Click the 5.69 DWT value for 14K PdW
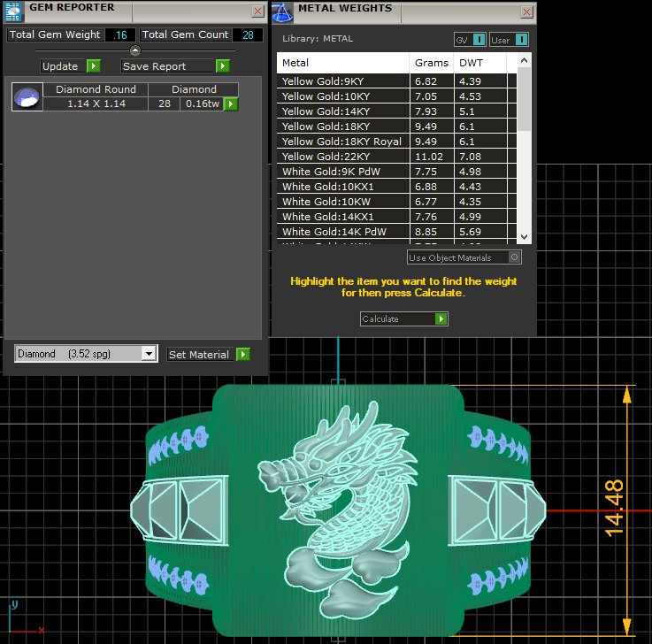The width and height of the screenshot is (652, 644). [x=470, y=232]
